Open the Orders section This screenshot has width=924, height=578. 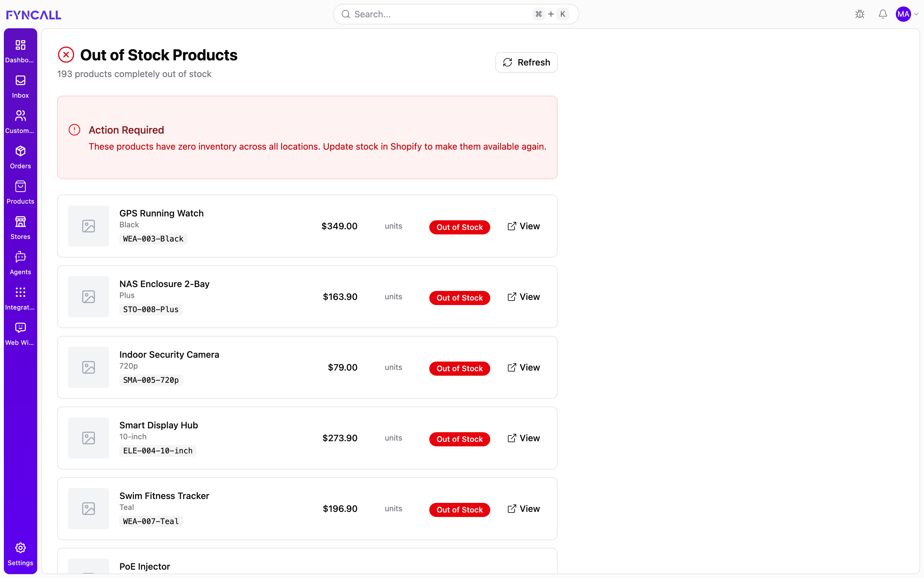(20, 157)
